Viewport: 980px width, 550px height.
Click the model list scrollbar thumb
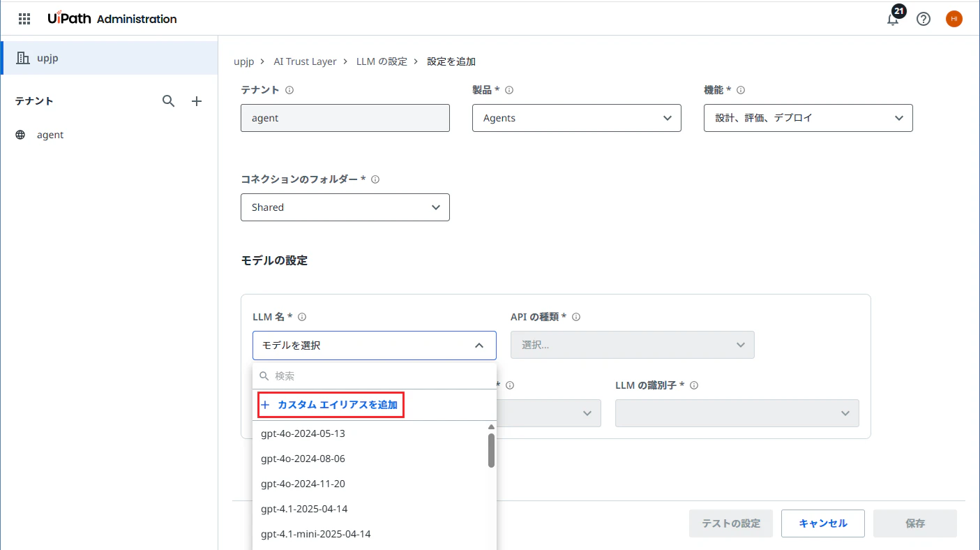pos(491,450)
